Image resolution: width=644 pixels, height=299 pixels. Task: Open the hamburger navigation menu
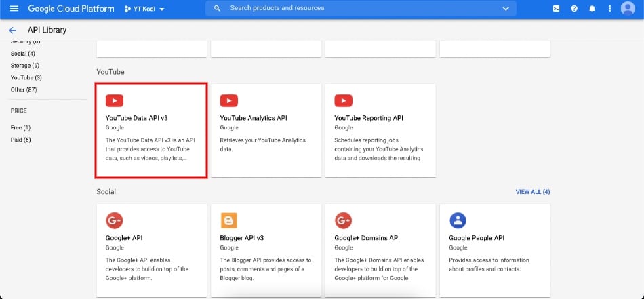(x=14, y=9)
